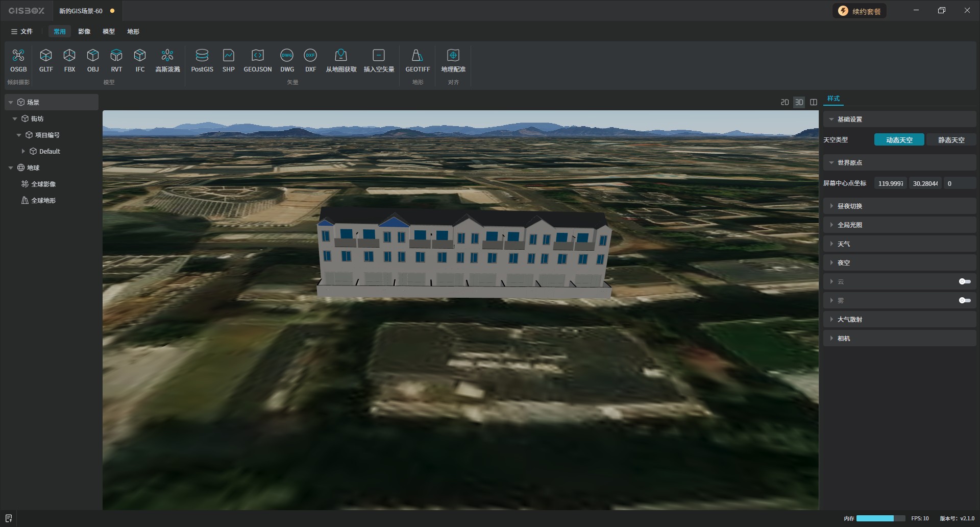This screenshot has height=527, width=980.
Task: Click the 从地图获取 icon
Action: [x=341, y=56]
